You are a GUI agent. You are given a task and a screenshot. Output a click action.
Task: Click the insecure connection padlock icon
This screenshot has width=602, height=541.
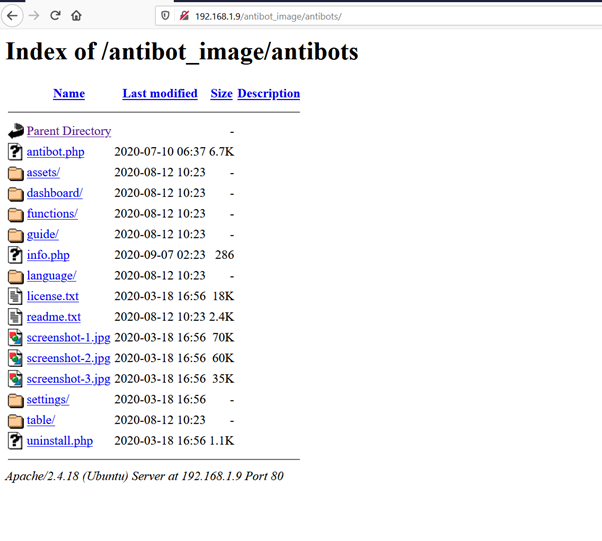click(x=184, y=16)
